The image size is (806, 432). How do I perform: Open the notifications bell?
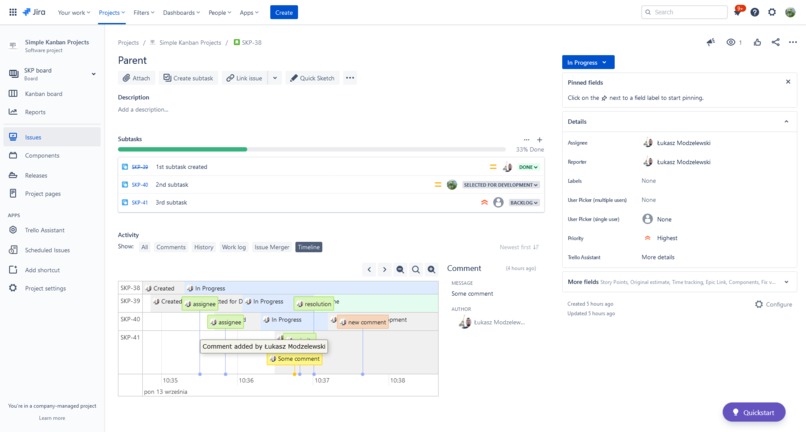pyautogui.click(x=738, y=12)
